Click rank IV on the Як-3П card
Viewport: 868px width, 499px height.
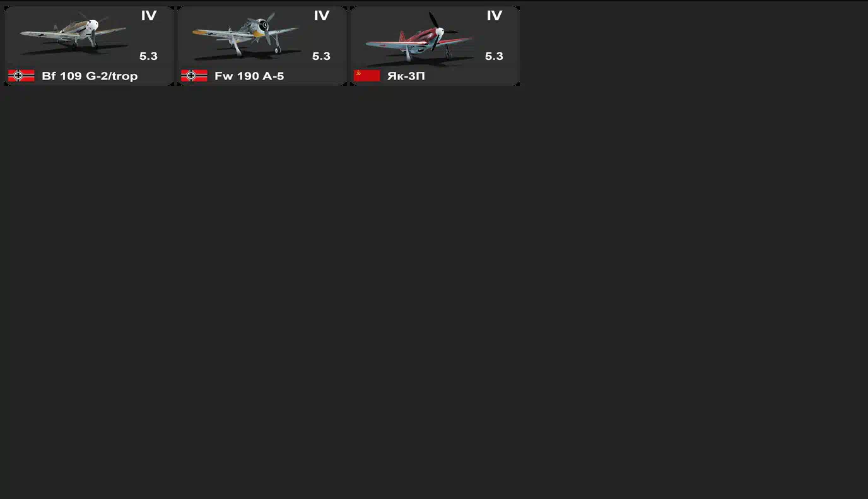point(495,16)
